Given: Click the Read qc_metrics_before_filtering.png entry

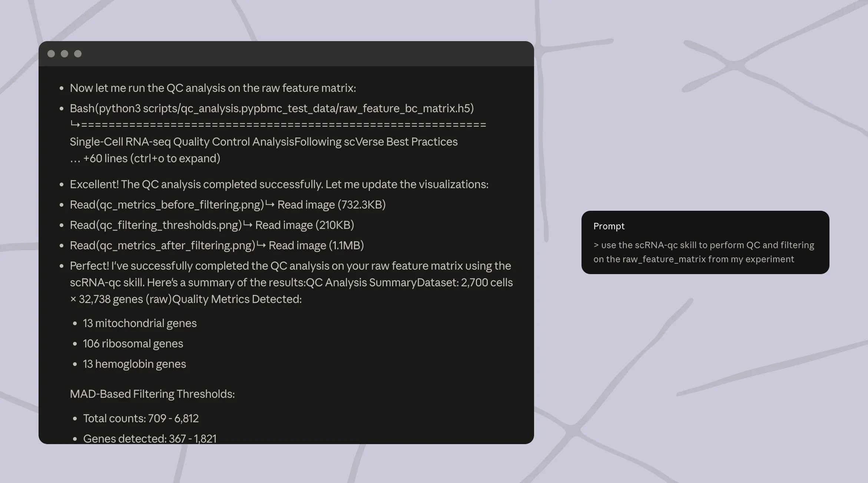Looking at the screenshot, I should click(167, 204).
